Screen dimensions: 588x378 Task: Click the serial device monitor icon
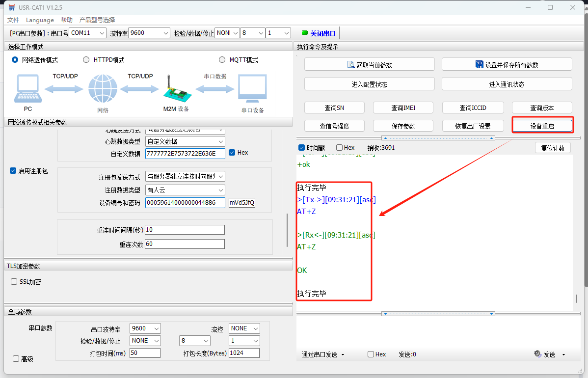(x=252, y=88)
